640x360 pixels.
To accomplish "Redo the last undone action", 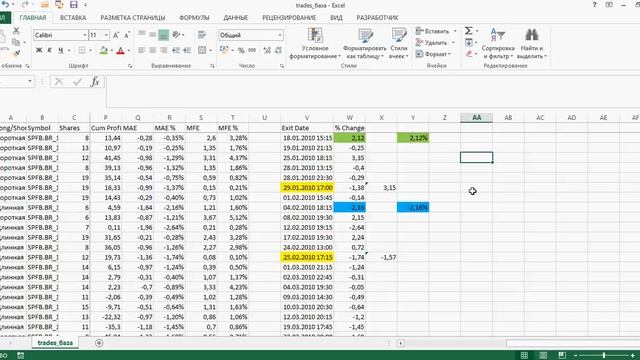I will point(25,4).
